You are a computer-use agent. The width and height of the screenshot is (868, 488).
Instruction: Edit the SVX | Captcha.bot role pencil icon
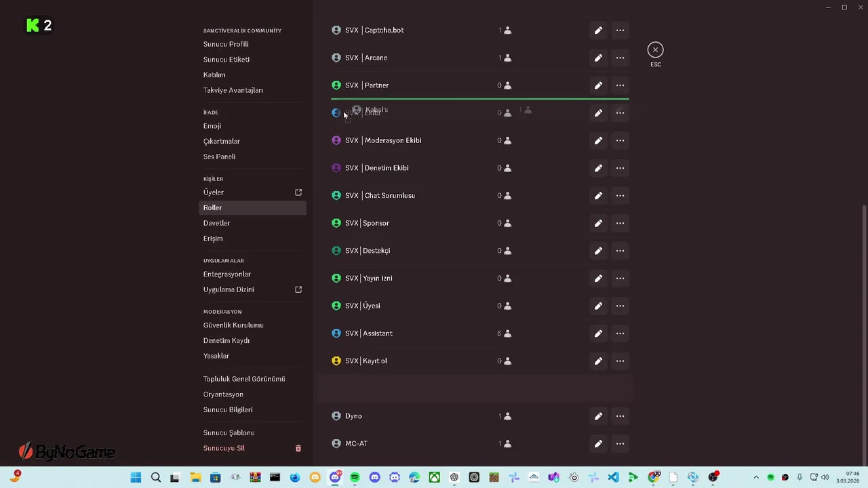pyautogui.click(x=598, y=30)
